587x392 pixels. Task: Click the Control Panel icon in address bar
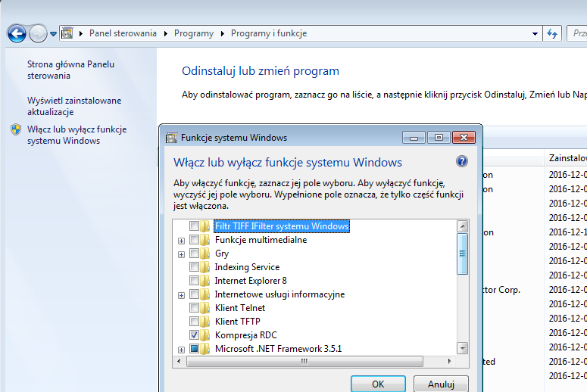coord(67,33)
